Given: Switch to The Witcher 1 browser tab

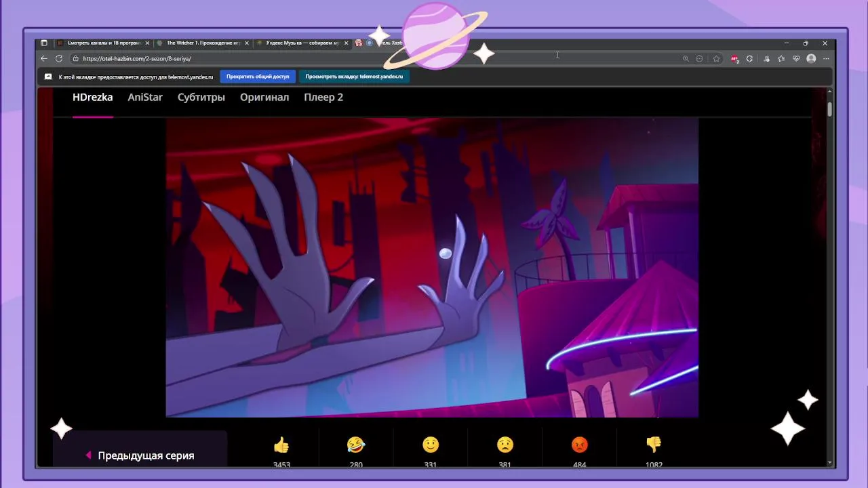Looking at the screenshot, I should click(202, 43).
